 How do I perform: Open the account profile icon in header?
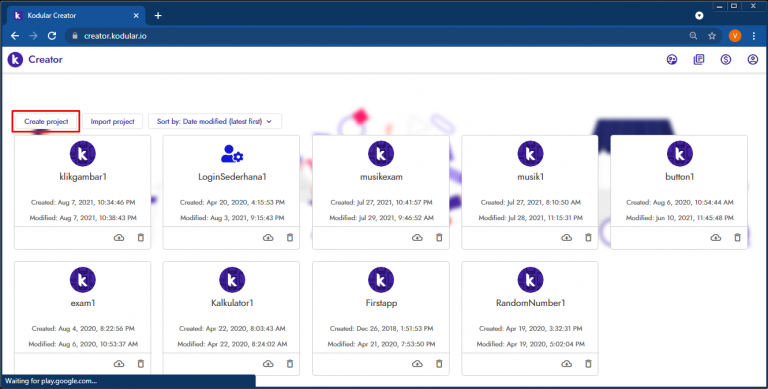[x=752, y=59]
